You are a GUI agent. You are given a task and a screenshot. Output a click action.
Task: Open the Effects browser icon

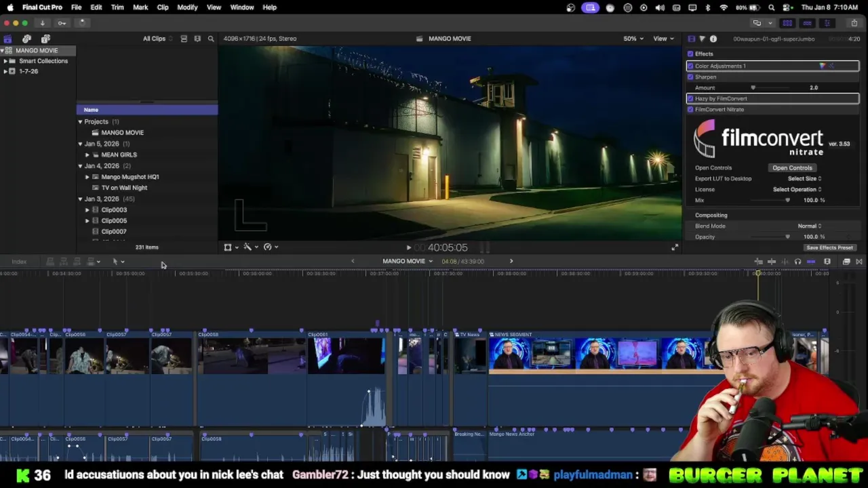coord(846,262)
